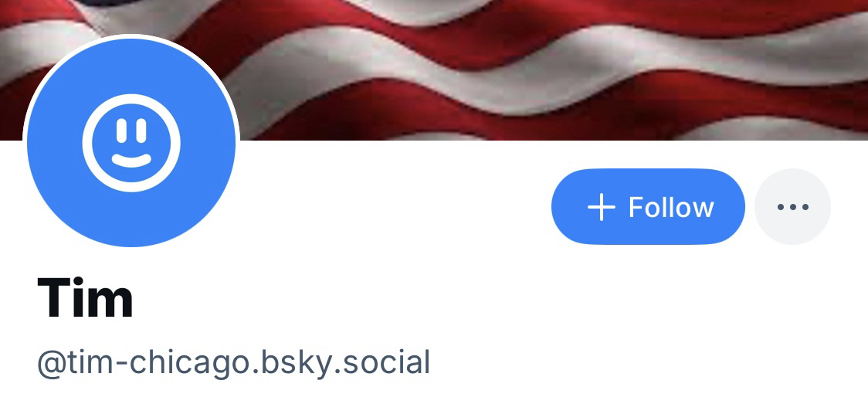The image size is (868, 404).
Task: Open the three-dot more options menu
Action: click(x=792, y=206)
